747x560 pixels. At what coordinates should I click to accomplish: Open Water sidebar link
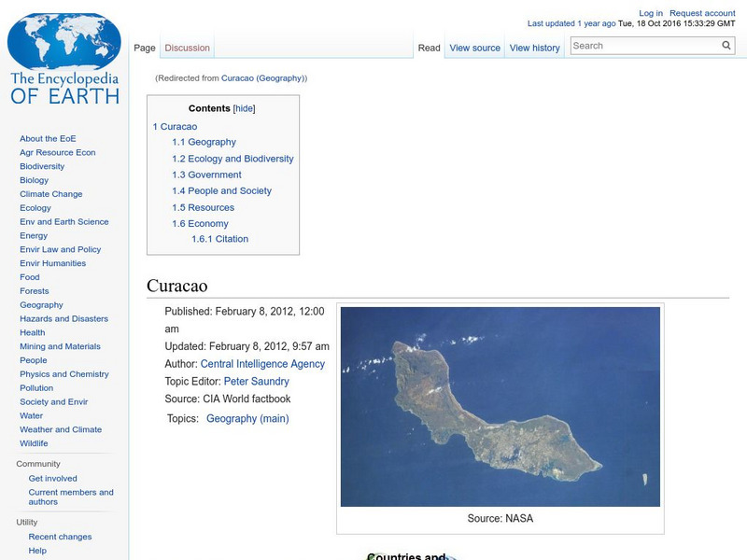(x=31, y=415)
